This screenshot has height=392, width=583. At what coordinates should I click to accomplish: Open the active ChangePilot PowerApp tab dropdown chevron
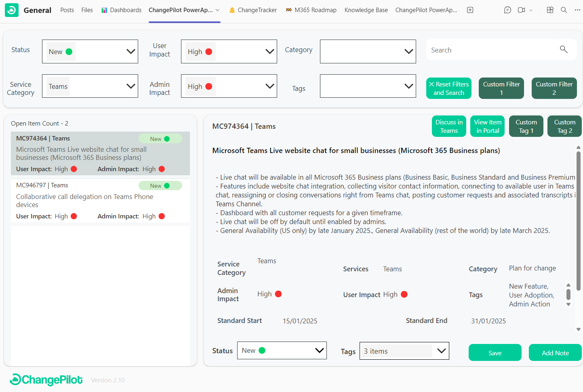(218, 10)
